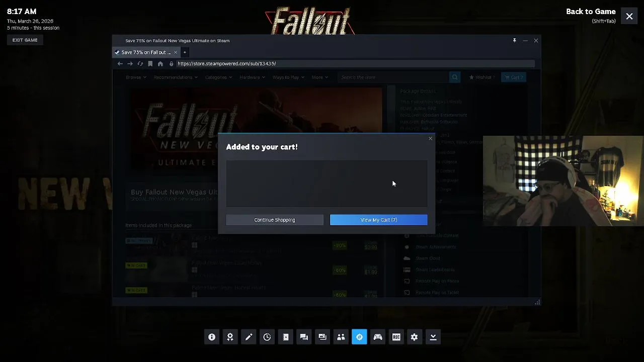Click the Remote Play on Phone link
Screen dimensions: 644x362
point(437,281)
